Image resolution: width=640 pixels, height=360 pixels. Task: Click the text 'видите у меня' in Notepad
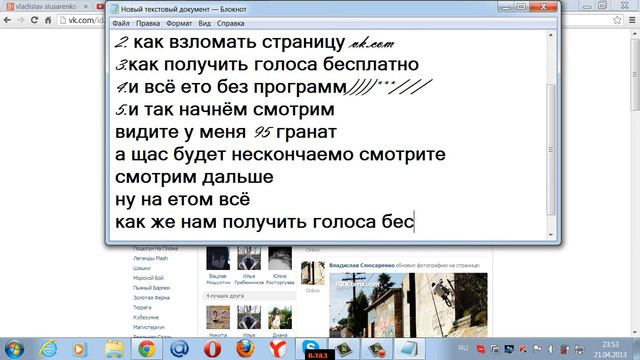[x=180, y=132]
